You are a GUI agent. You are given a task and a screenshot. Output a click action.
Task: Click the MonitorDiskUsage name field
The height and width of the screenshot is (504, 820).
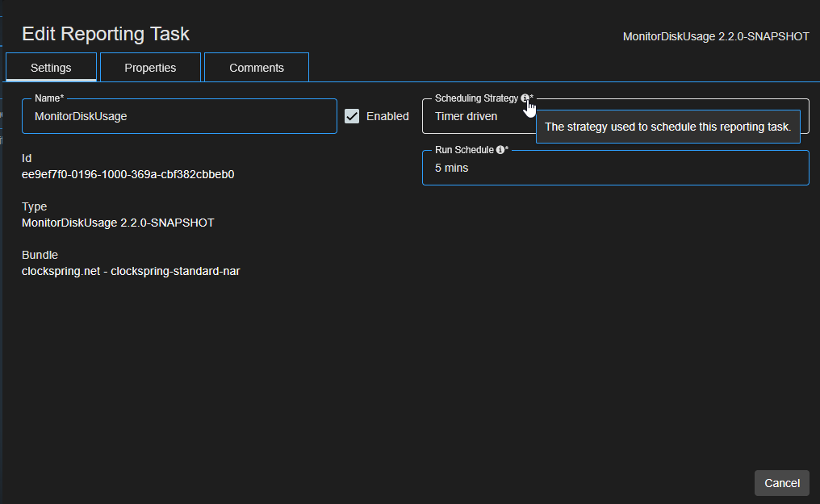(x=179, y=115)
